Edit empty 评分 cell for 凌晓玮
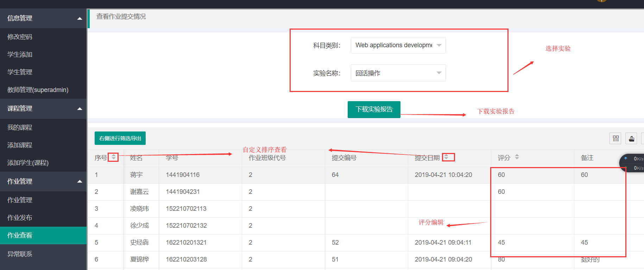The width and height of the screenshot is (644, 270). pyautogui.click(x=532, y=209)
